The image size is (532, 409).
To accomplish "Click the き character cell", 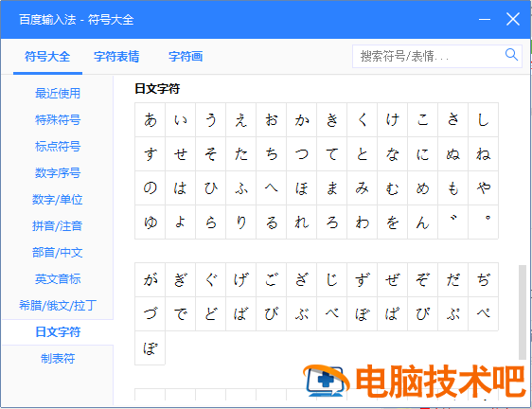I will click(x=332, y=120).
